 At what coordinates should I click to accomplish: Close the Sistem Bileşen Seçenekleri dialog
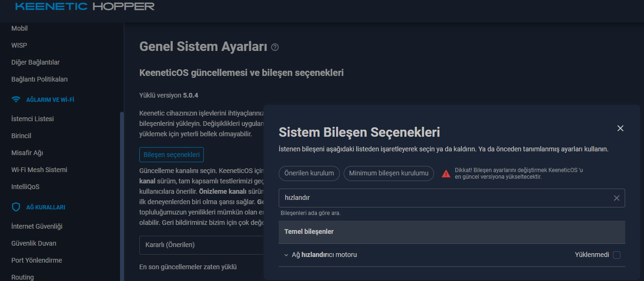point(620,128)
